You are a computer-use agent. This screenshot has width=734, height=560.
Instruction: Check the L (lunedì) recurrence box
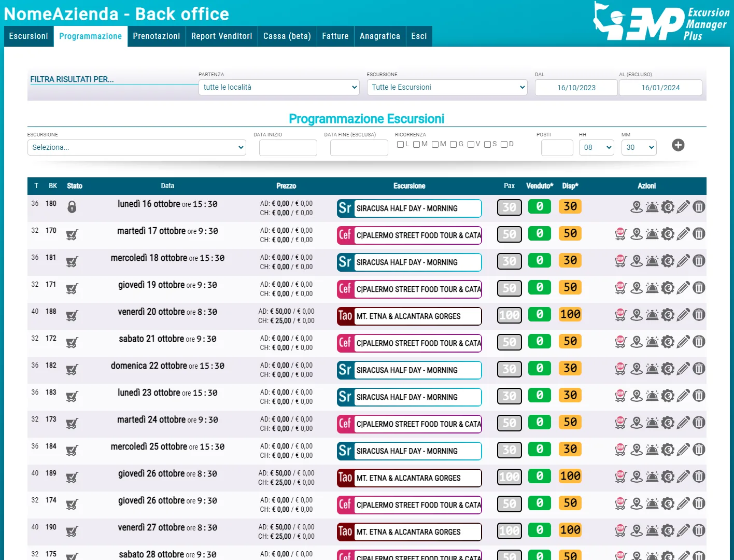(x=400, y=144)
